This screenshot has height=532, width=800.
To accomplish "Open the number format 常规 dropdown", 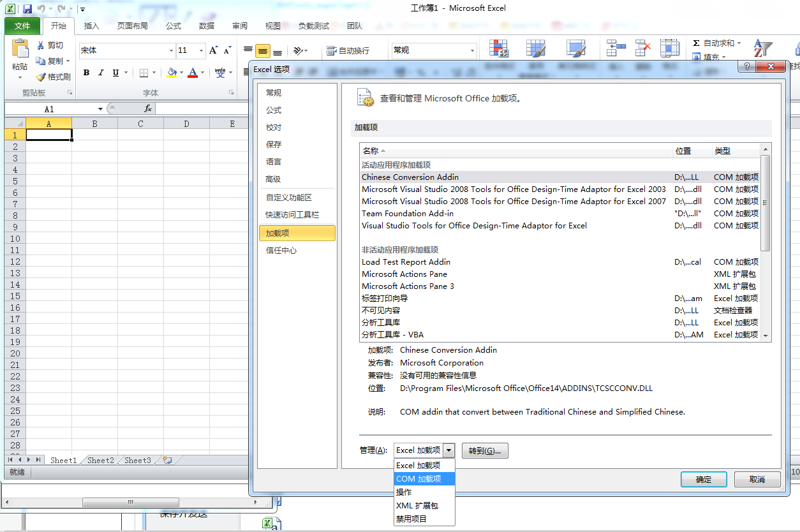I will 473,50.
